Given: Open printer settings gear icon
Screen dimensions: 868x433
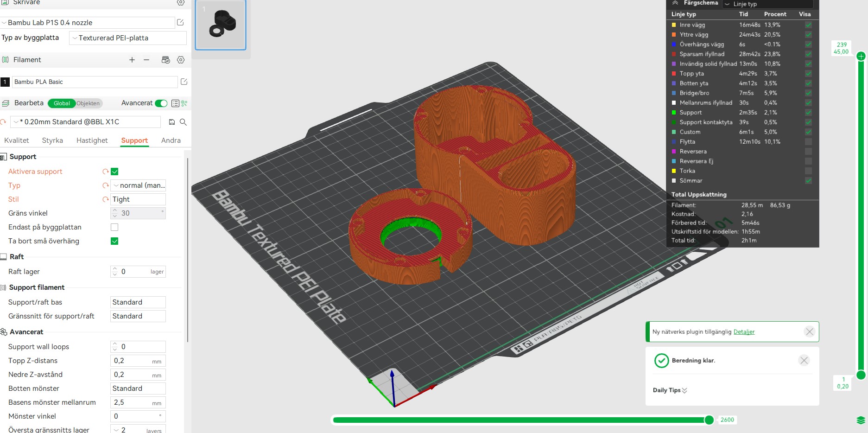Looking at the screenshot, I should (x=181, y=3).
